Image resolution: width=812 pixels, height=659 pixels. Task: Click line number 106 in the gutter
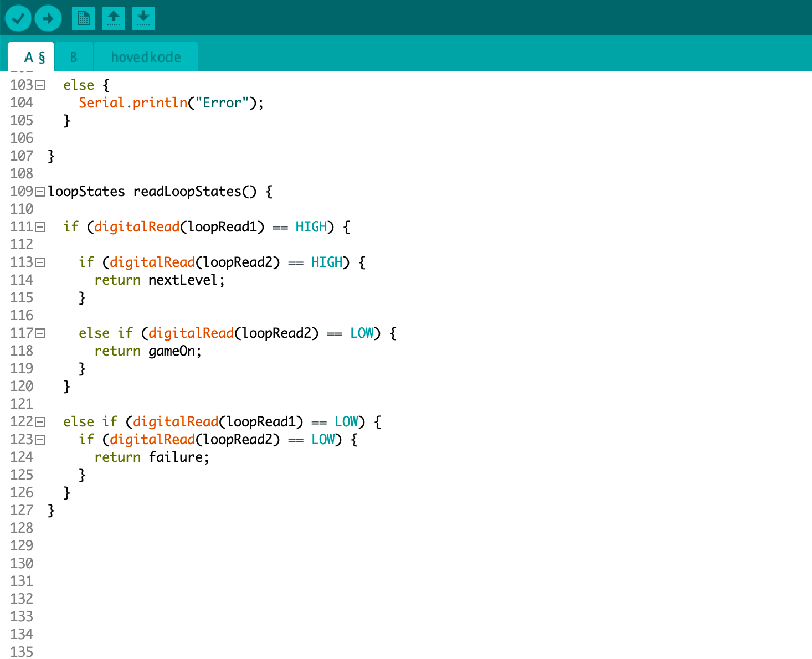click(22, 138)
